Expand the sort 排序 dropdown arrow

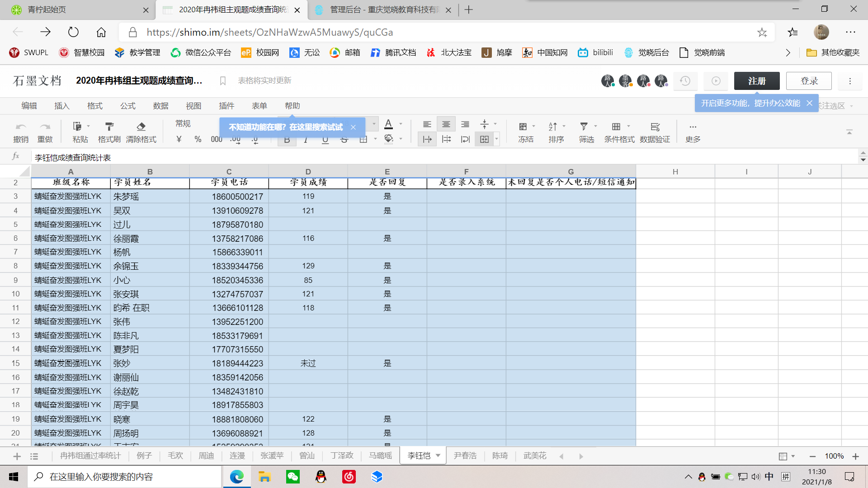[x=564, y=126]
